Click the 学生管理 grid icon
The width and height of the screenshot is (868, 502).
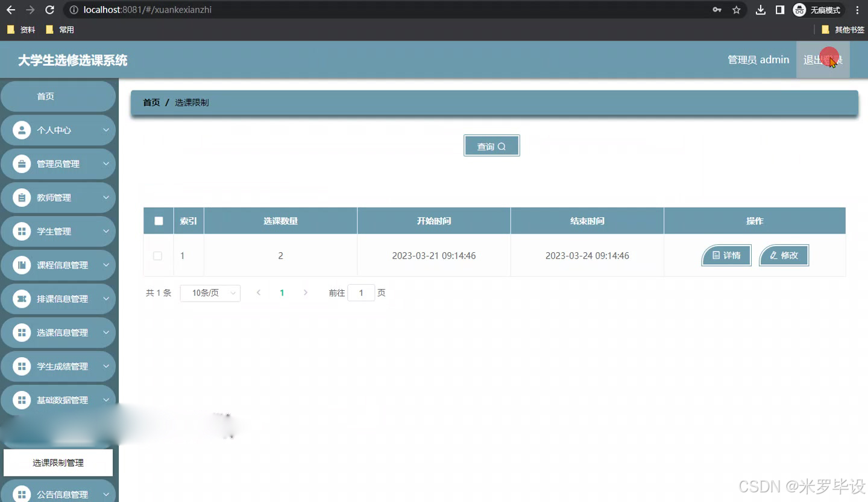(x=22, y=231)
